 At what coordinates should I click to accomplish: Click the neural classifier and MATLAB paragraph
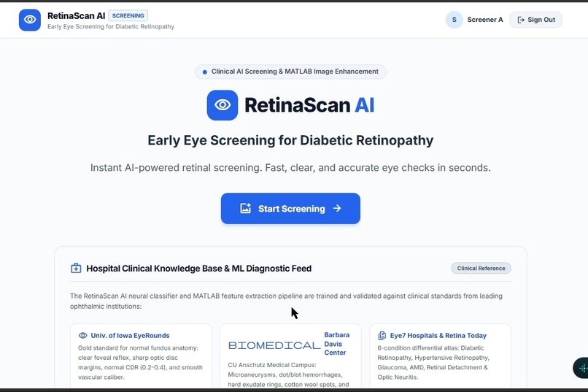[286, 301]
